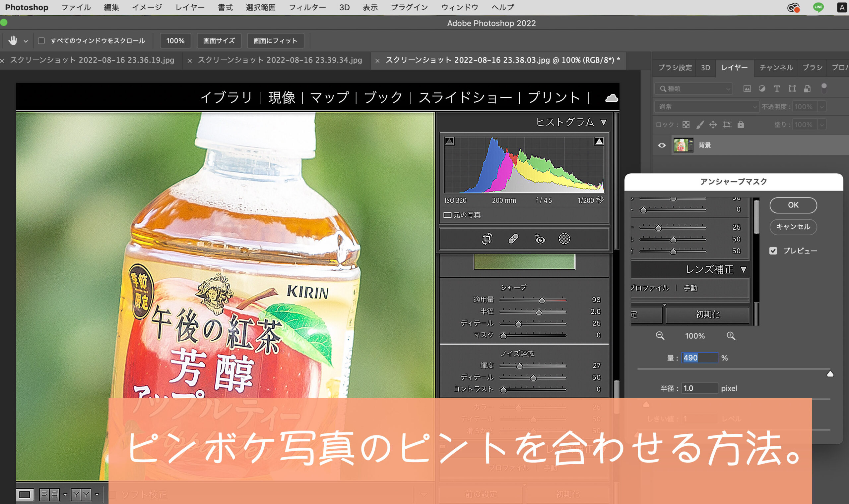Viewport: 849px width, 504px height.
Task: Click the lock image pixels brush icon
Action: [x=700, y=125]
